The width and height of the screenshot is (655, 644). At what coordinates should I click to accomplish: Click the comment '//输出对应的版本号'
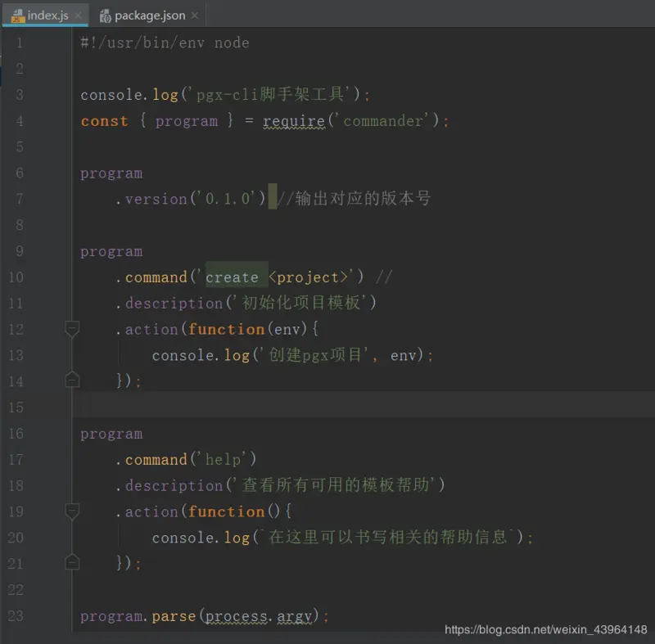point(355,198)
